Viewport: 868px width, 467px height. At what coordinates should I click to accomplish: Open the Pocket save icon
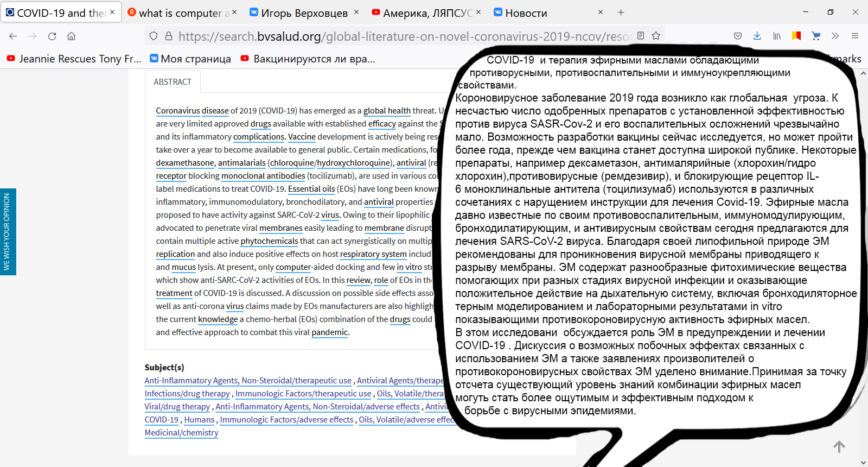[738, 36]
